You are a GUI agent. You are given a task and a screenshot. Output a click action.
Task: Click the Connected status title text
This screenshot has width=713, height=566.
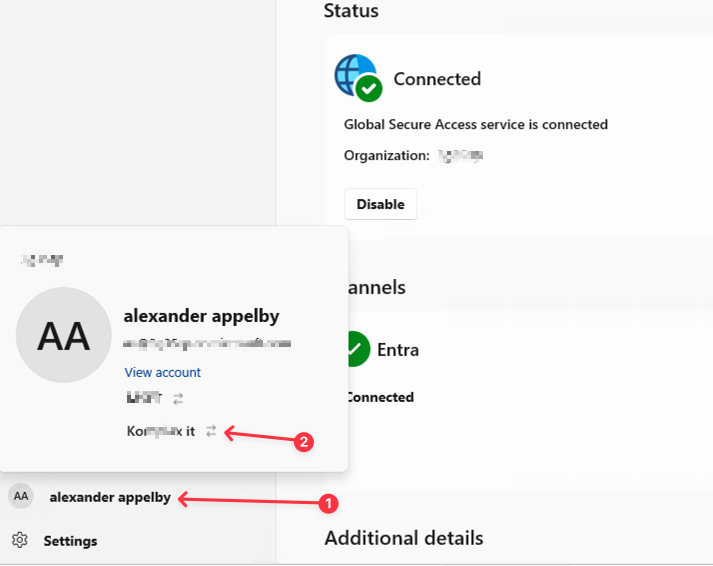(x=437, y=79)
